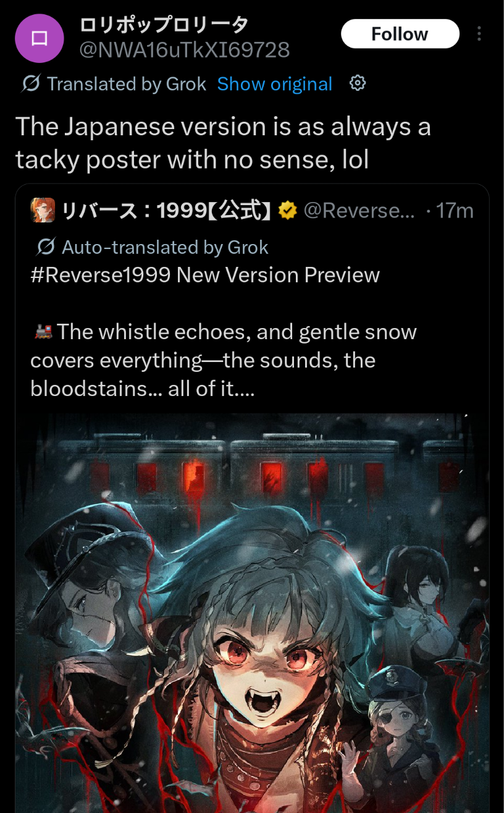504x813 pixels.
Task: Click the gold verified badge
Action: click(287, 211)
